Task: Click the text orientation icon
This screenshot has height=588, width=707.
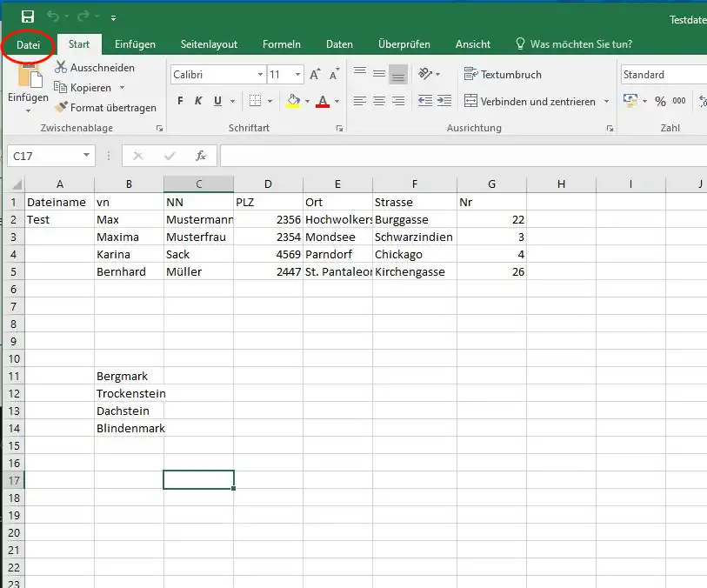Action: pos(424,75)
